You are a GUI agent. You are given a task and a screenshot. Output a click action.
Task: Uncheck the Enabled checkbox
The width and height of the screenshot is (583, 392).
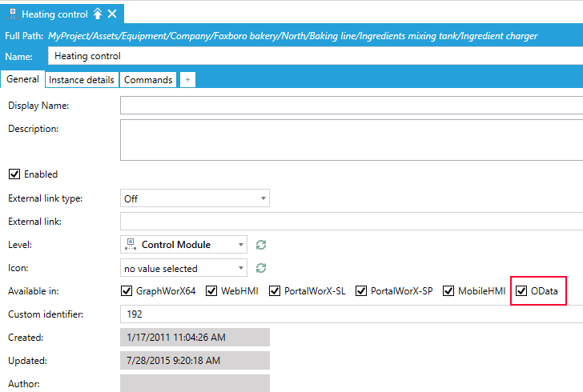[x=14, y=174]
